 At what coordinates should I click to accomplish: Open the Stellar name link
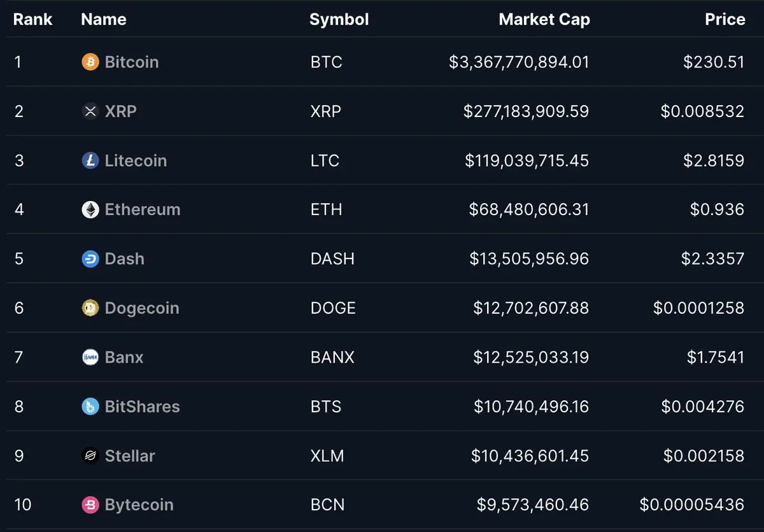click(130, 456)
